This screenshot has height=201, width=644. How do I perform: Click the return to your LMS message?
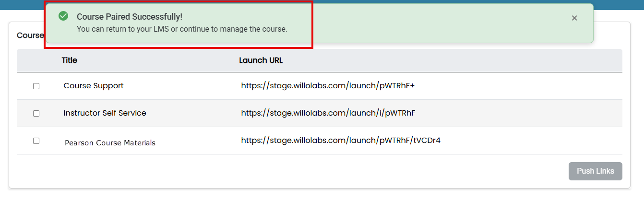pos(182,29)
